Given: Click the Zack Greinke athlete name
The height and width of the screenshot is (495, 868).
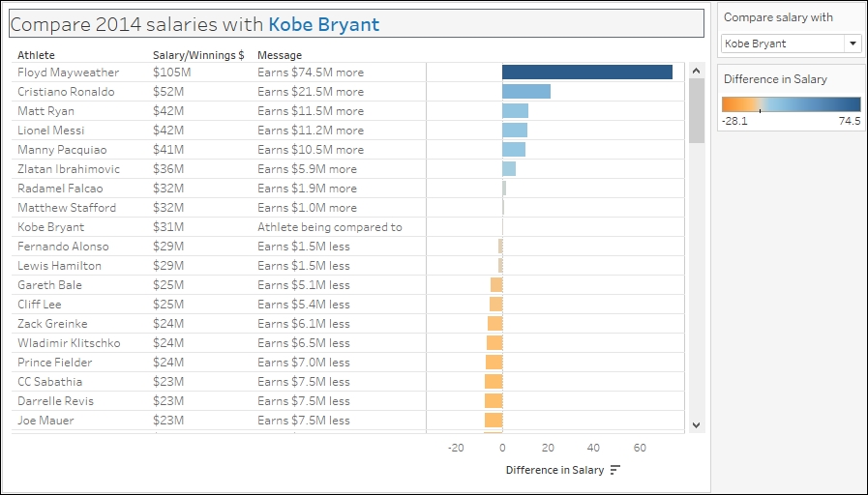Looking at the screenshot, I should click(x=52, y=324).
